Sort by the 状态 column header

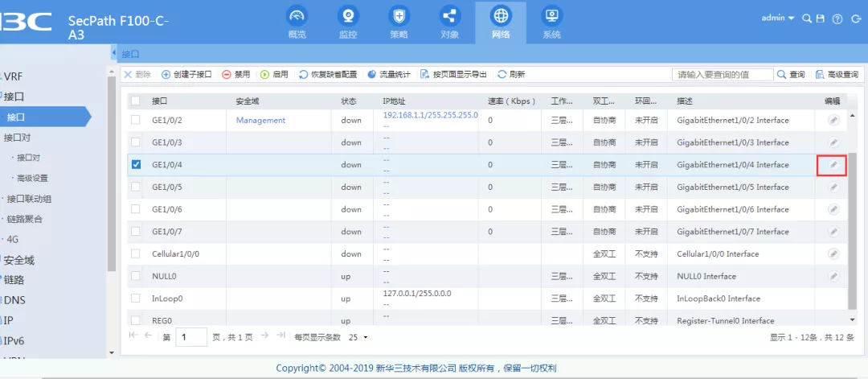[349, 101]
